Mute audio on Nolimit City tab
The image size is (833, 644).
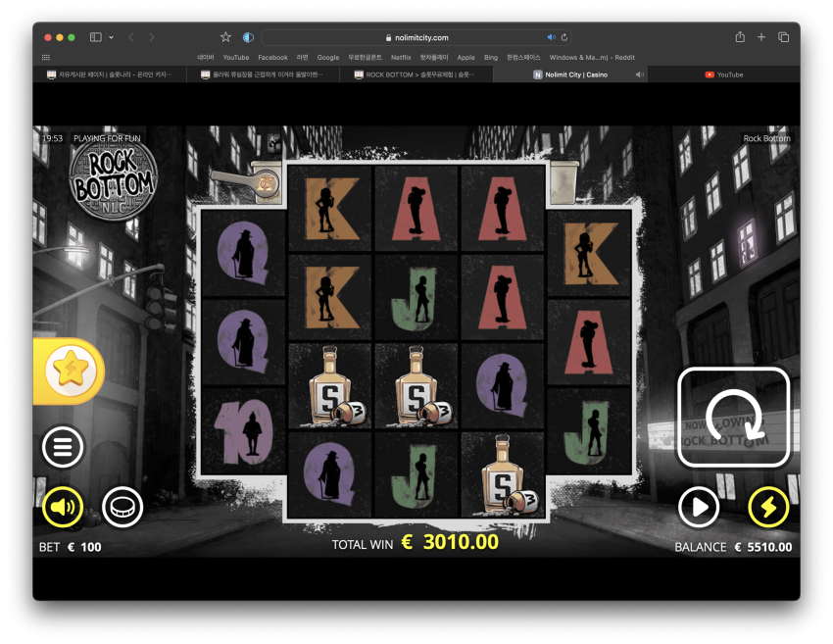pos(639,74)
